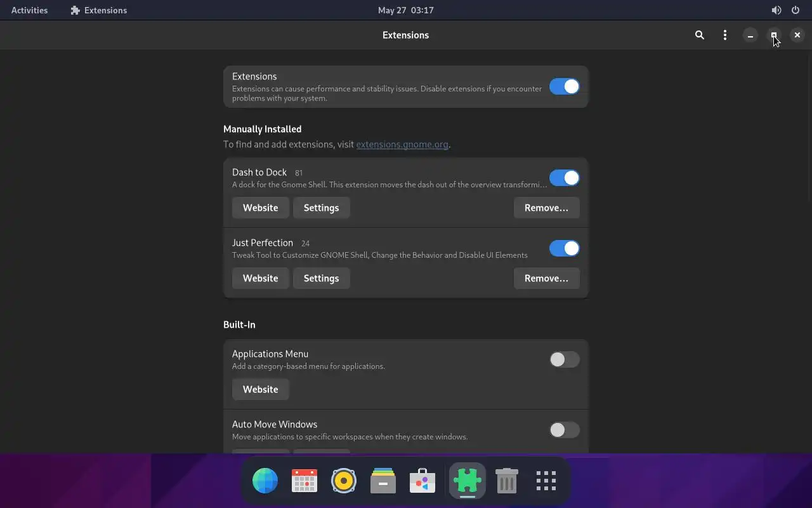The height and width of the screenshot is (508, 812).
Task: Open the Files manager in dock
Action: 383,481
